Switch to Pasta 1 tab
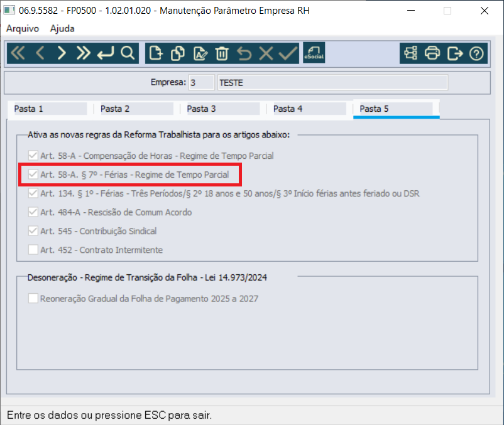Image resolution: width=504 pixels, height=425 pixels. [50, 109]
